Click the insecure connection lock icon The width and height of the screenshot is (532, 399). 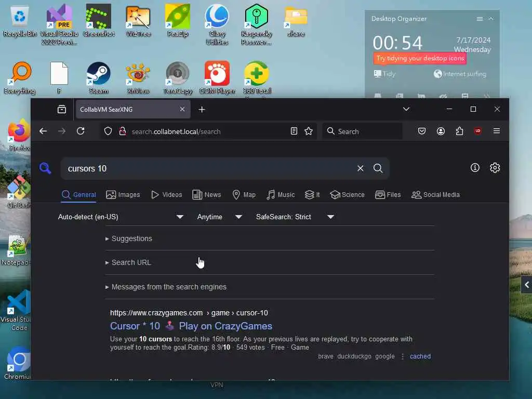pyautogui.click(x=123, y=131)
